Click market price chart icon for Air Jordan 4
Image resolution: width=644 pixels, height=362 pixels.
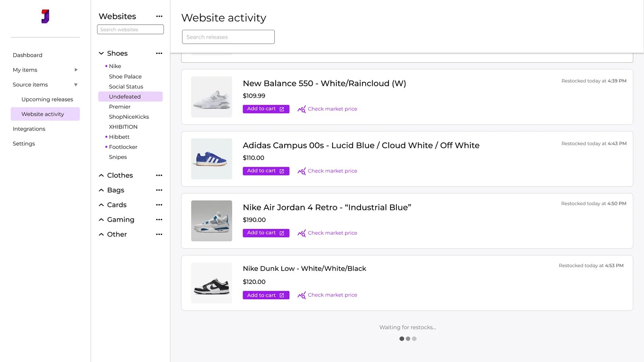coord(301,233)
